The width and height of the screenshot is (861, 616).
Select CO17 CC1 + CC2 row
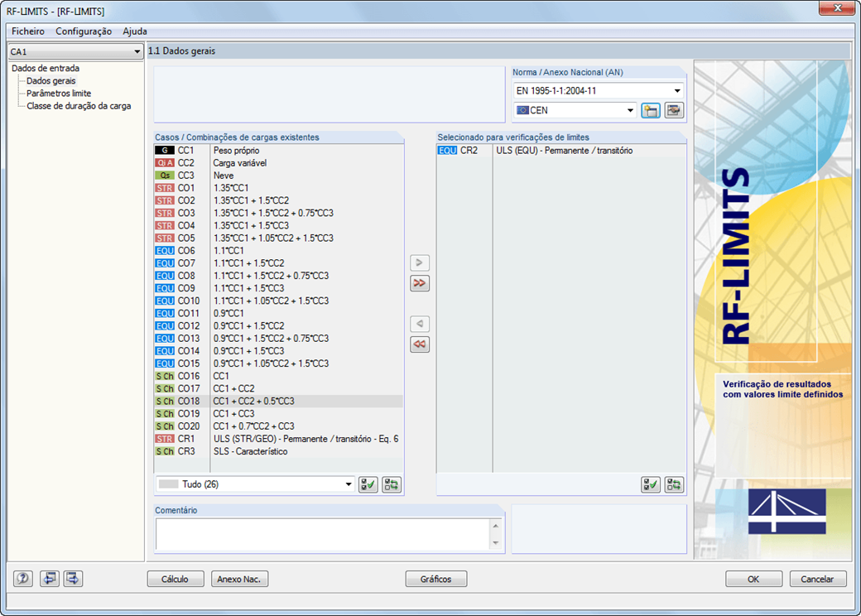click(278, 388)
